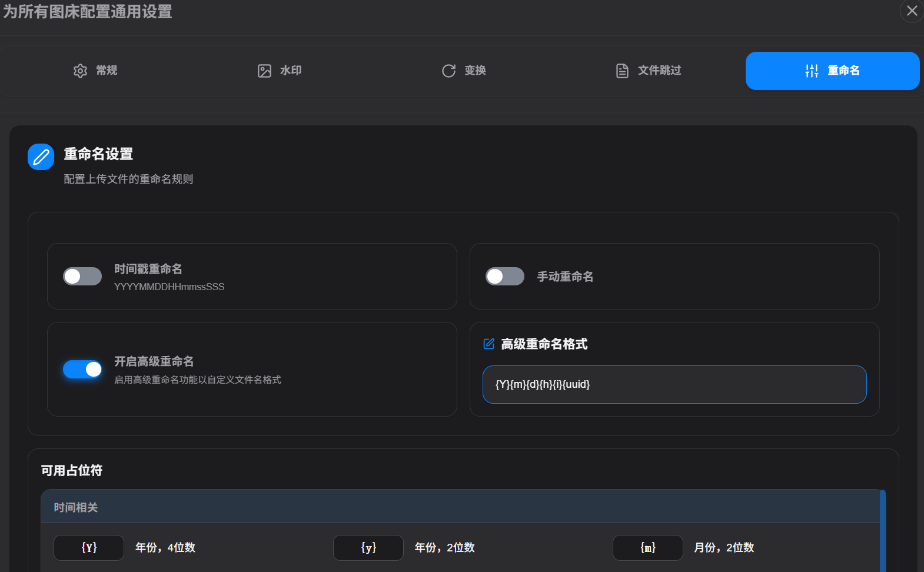Select the 文件跳过 tab
924x572 pixels.
[647, 71]
